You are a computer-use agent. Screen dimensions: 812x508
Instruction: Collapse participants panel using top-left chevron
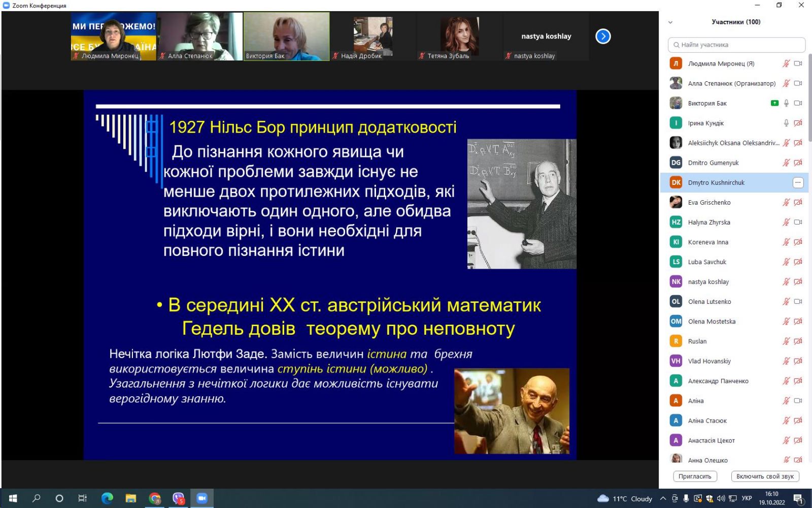(x=670, y=22)
